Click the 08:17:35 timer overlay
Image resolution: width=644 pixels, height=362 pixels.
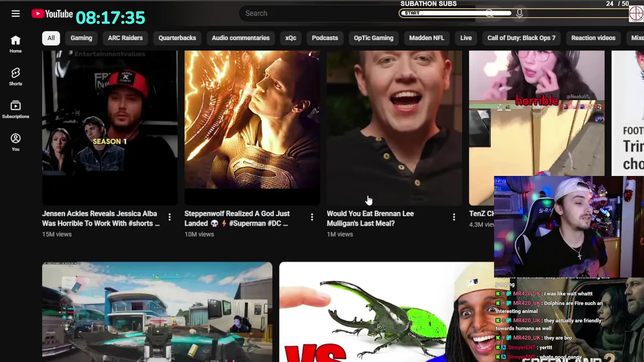tap(111, 18)
